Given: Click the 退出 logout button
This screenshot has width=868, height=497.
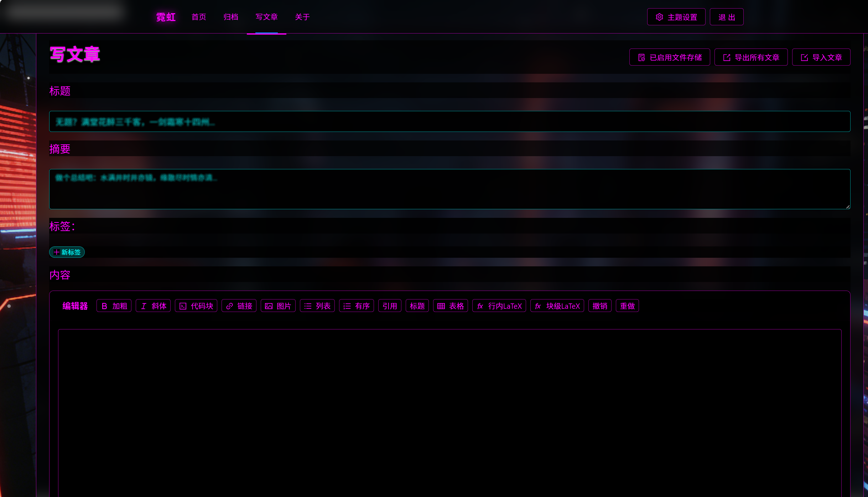Looking at the screenshot, I should pos(727,17).
